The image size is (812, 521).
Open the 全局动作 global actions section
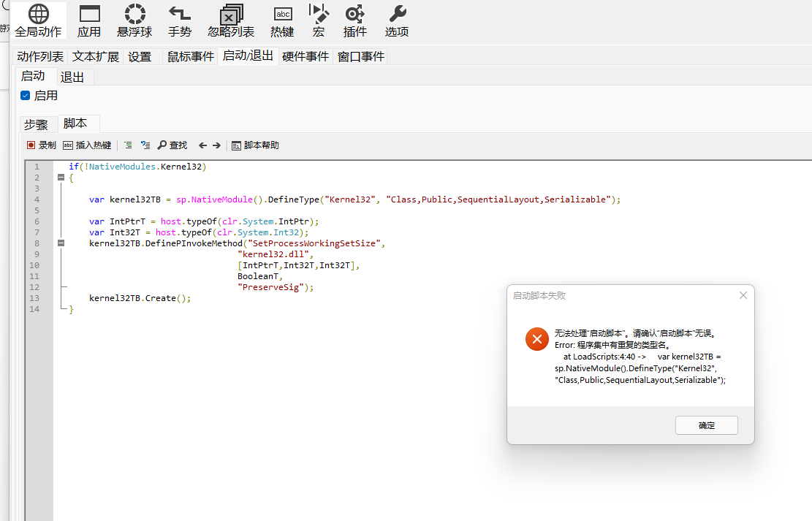pos(38,20)
